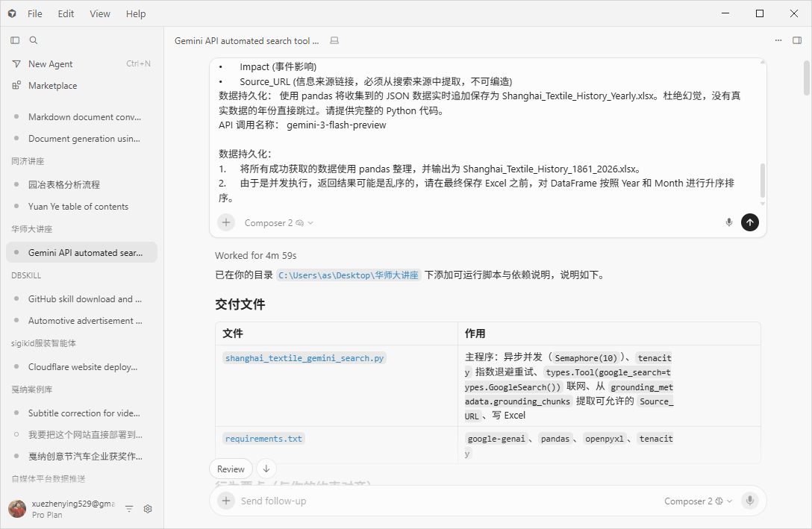Open the three-dot more options menu
Viewport: 812px width, 529px height.
(x=778, y=40)
